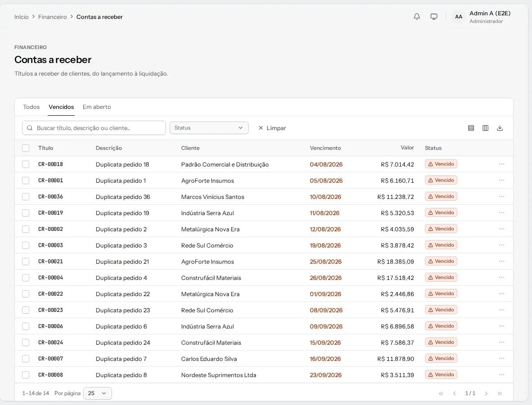Open the Status filter dropdown

[209, 128]
